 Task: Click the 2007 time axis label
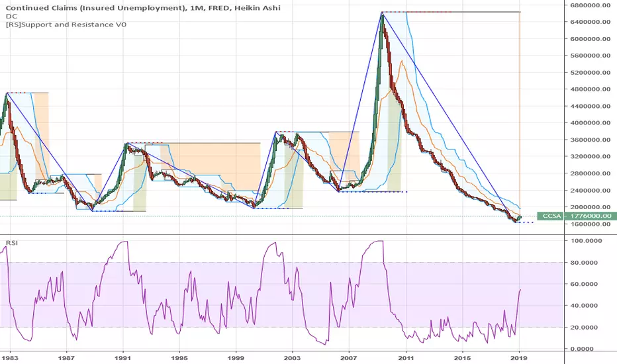click(x=349, y=357)
